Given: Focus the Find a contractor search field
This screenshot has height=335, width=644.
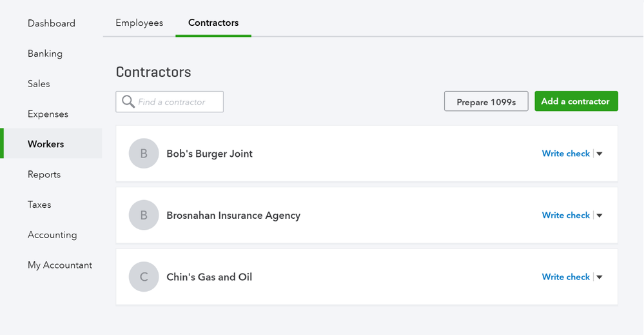Looking at the screenshot, I should point(179,102).
